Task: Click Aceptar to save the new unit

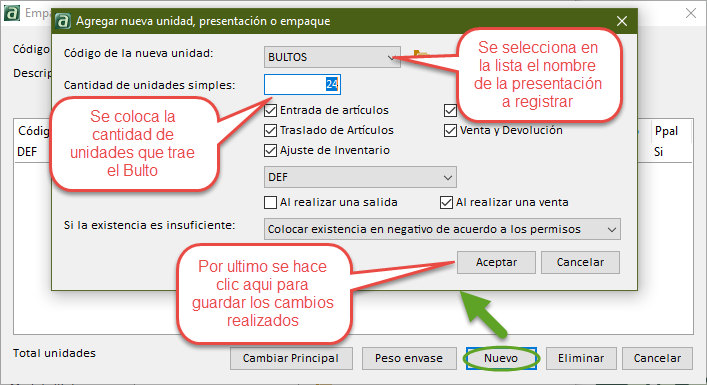Action: click(x=496, y=262)
